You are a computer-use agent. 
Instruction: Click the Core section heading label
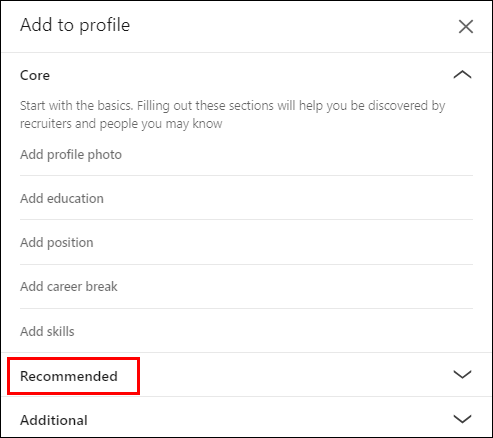pyautogui.click(x=35, y=75)
